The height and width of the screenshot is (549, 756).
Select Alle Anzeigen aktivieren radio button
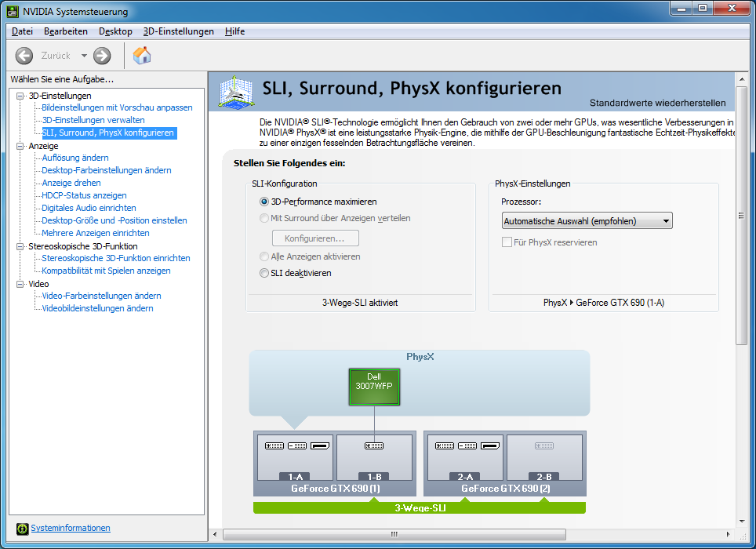click(x=264, y=256)
